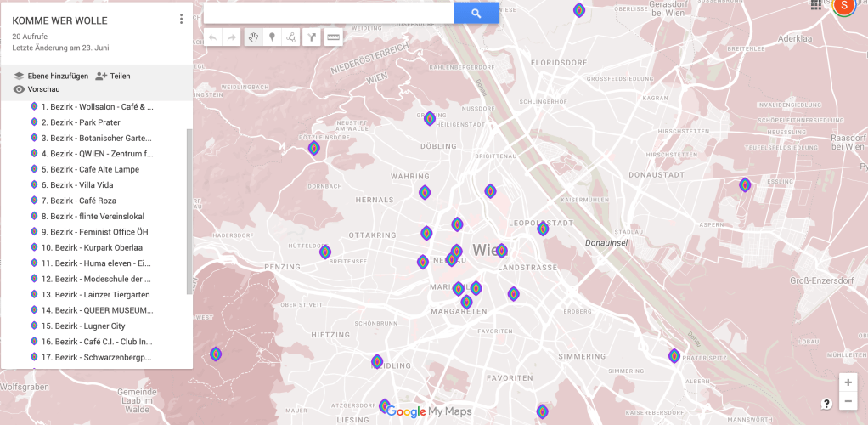Zoom out on the map
The image size is (868, 425).
tap(847, 402)
